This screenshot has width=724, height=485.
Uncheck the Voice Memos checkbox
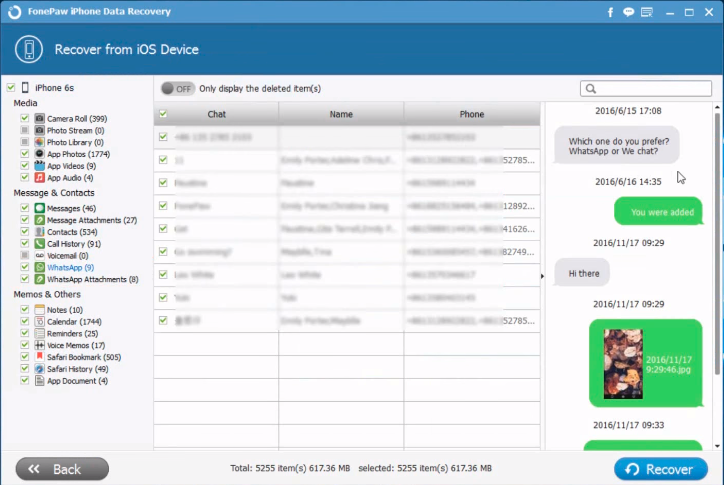pos(25,345)
